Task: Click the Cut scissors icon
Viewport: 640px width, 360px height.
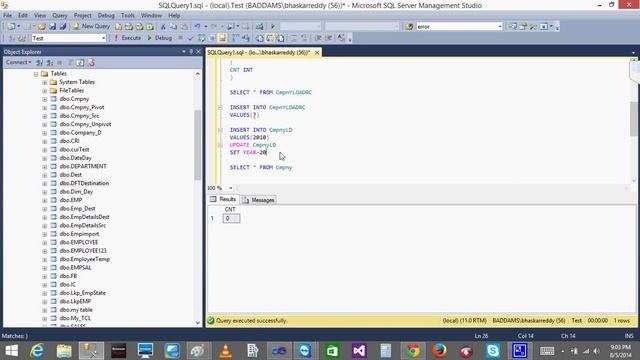Action: 163,27
